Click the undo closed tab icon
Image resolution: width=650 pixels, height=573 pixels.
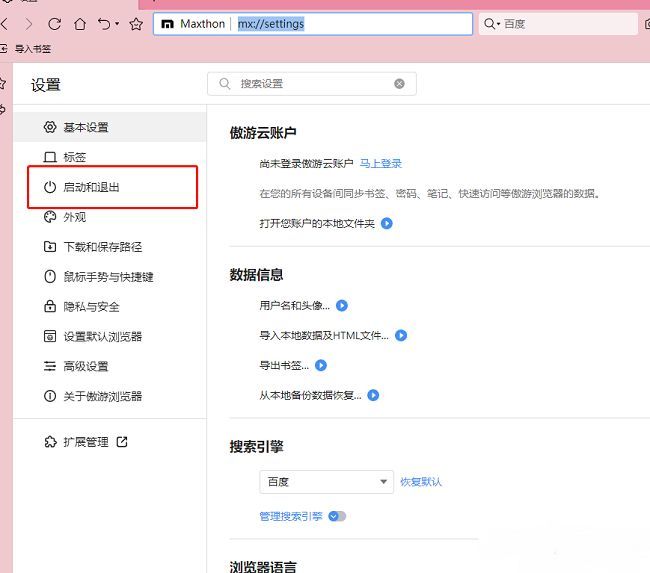pyautogui.click(x=104, y=23)
